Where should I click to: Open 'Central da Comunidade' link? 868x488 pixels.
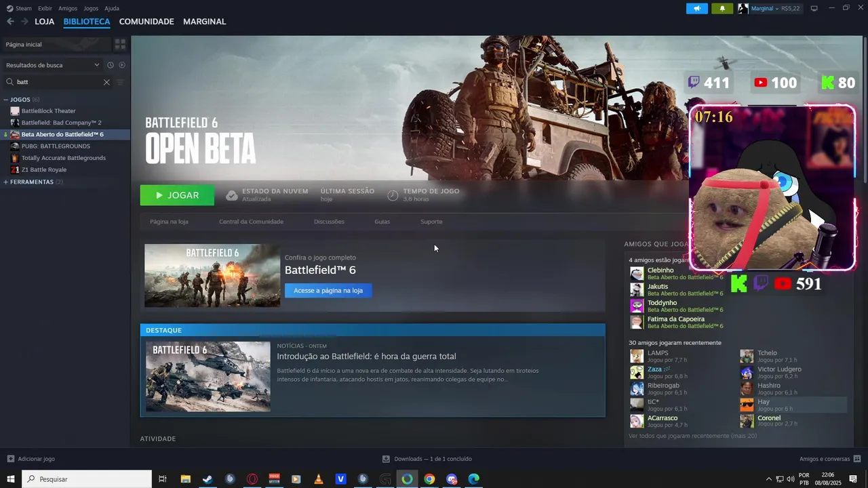pos(251,222)
